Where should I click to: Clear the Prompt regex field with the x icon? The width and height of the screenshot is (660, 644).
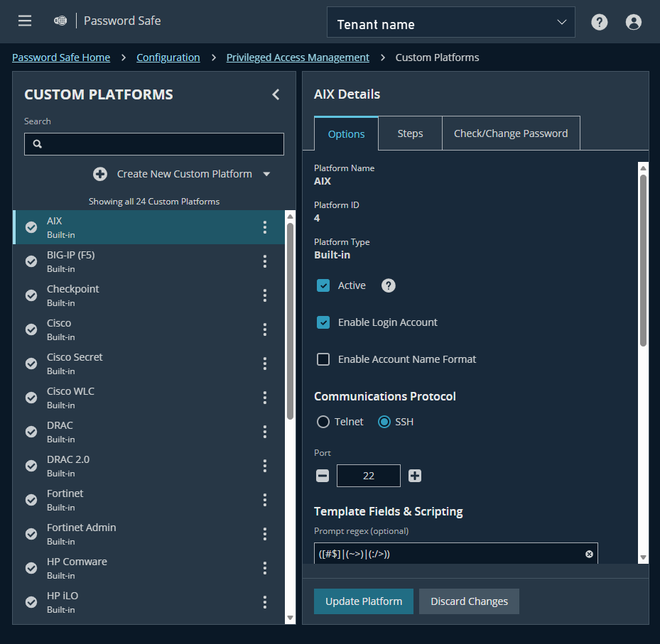(x=588, y=554)
